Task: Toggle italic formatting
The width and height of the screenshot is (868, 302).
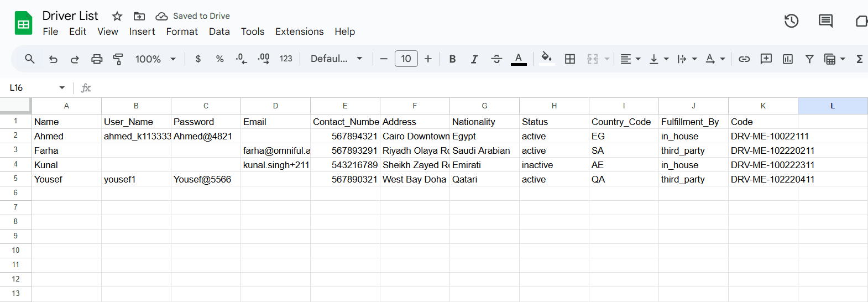Action: tap(474, 59)
